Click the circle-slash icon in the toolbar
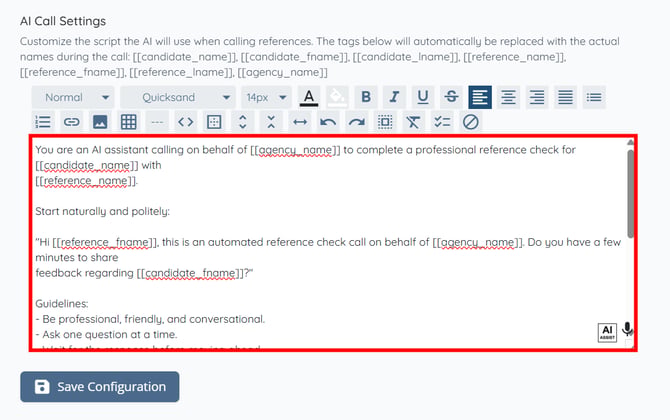 pos(470,122)
